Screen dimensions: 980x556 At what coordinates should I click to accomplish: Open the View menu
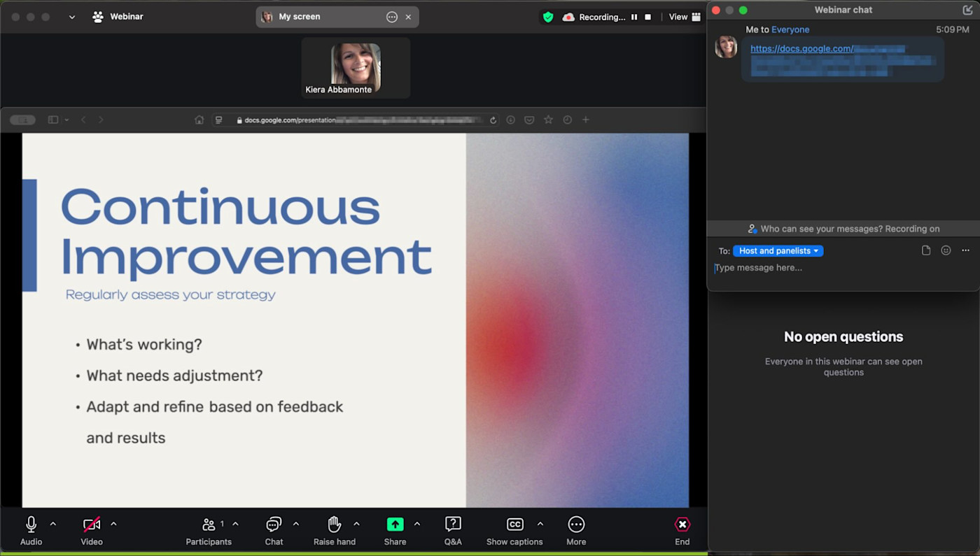point(684,17)
